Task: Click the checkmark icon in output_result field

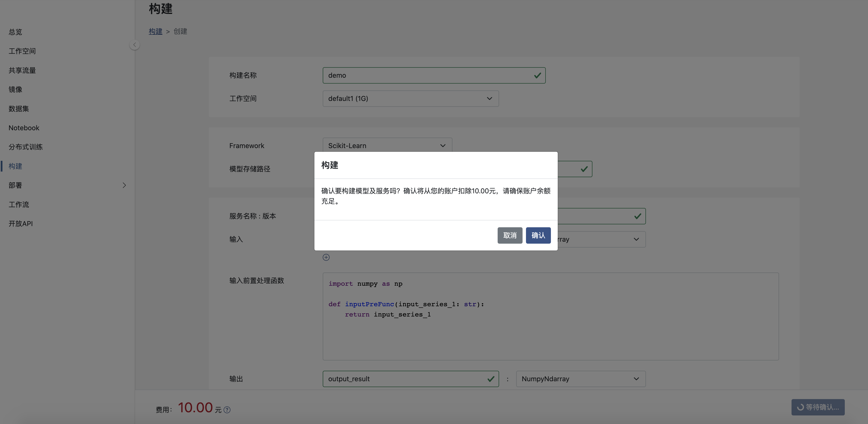Action: tap(491, 379)
